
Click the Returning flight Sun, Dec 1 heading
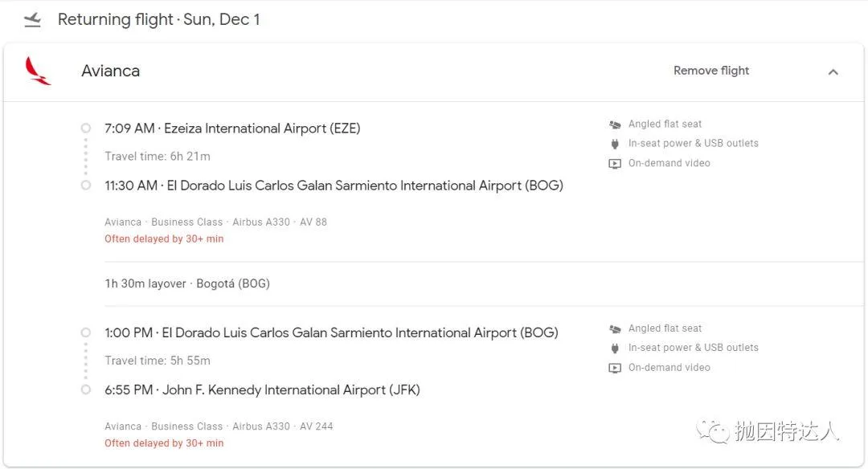[159, 19]
